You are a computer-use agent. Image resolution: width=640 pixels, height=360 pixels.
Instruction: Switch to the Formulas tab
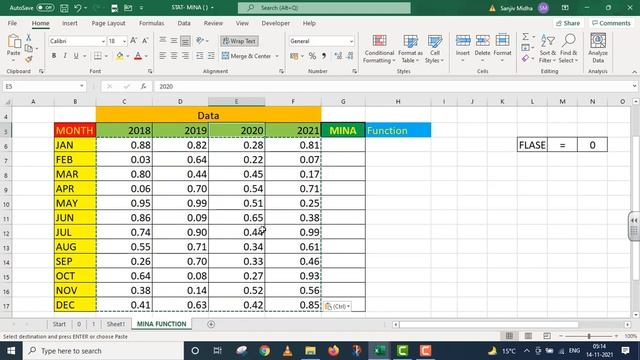coord(151,23)
